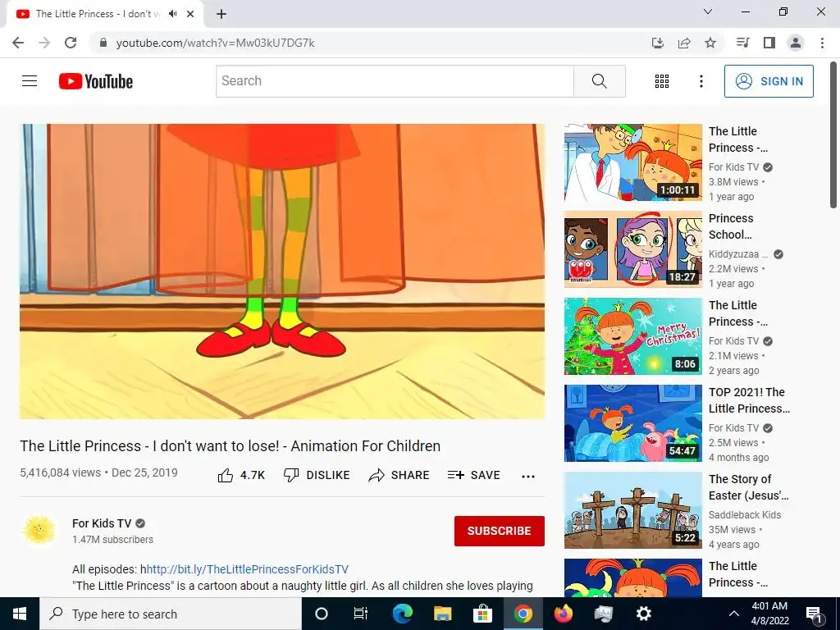Click the Kiddyzuzaa channel name
The image size is (840, 630).
tap(737, 254)
